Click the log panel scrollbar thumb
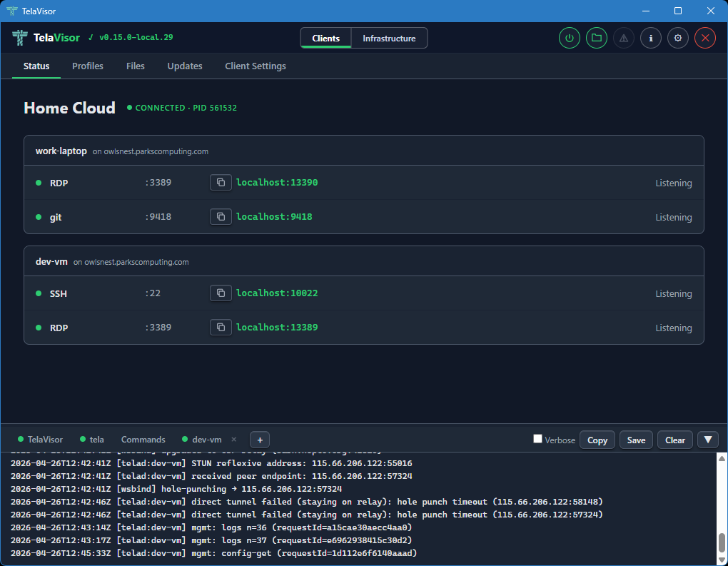This screenshot has width=728, height=566. [x=722, y=543]
